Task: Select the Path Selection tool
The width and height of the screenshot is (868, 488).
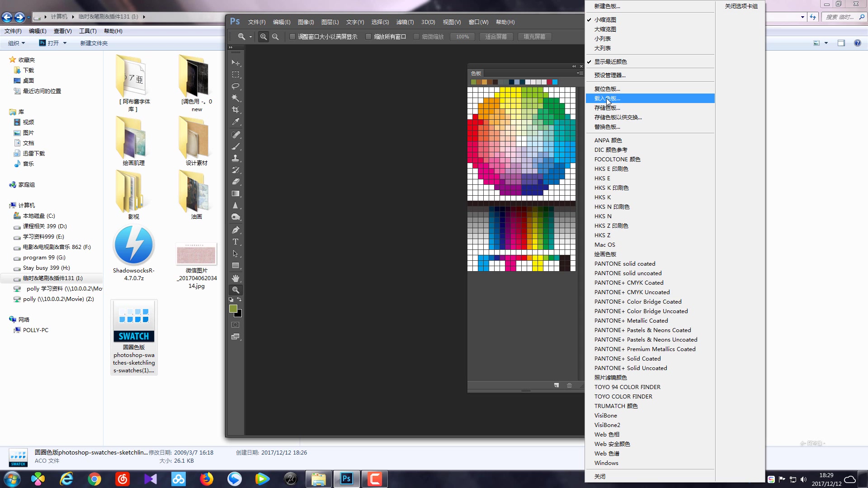Action: click(x=236, y=253)
